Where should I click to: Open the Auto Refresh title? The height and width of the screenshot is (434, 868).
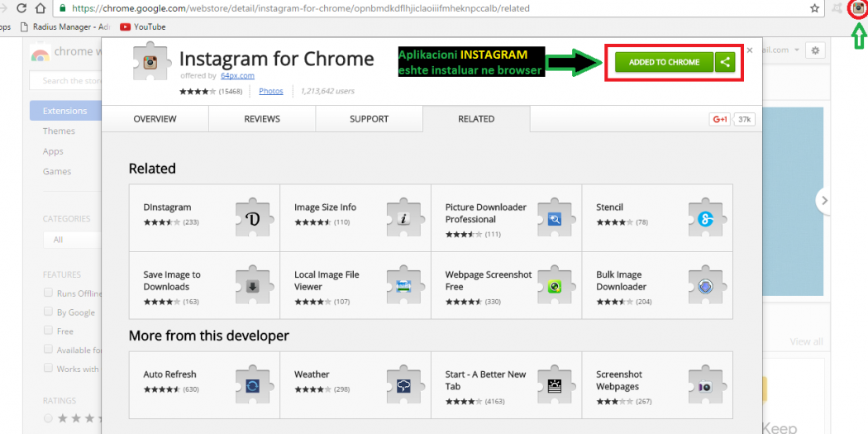coord(170,374)
